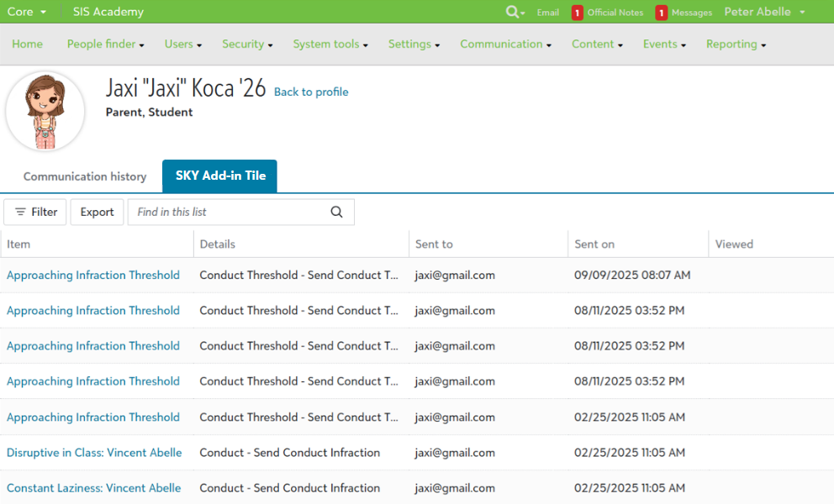Click the Email link in top bar
This screenshot has height=504, width=834.
[547, 13]
